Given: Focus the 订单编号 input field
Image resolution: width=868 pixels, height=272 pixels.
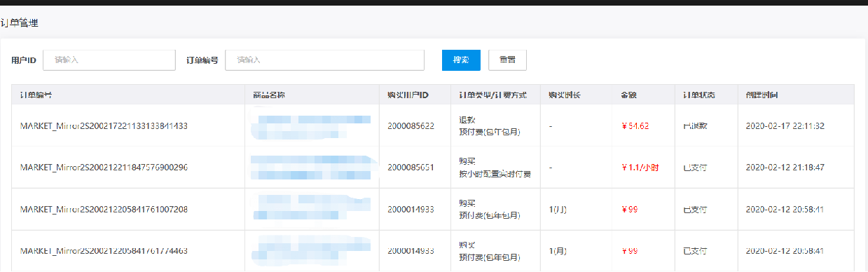Looking at the screenshot, I should tap(324, 60).
